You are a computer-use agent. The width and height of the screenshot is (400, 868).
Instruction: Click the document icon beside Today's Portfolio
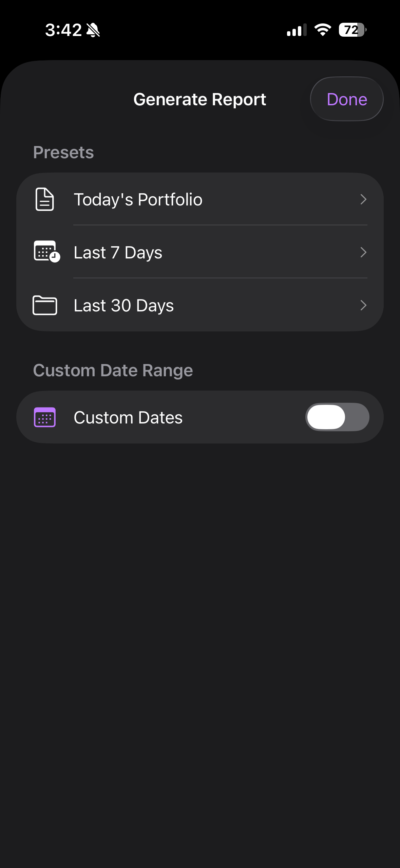click(45, 199)
